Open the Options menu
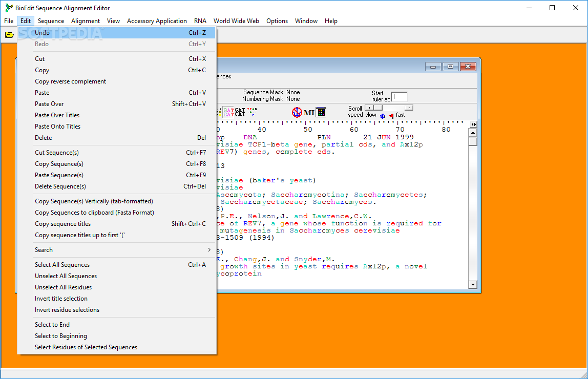 point(277,21)
